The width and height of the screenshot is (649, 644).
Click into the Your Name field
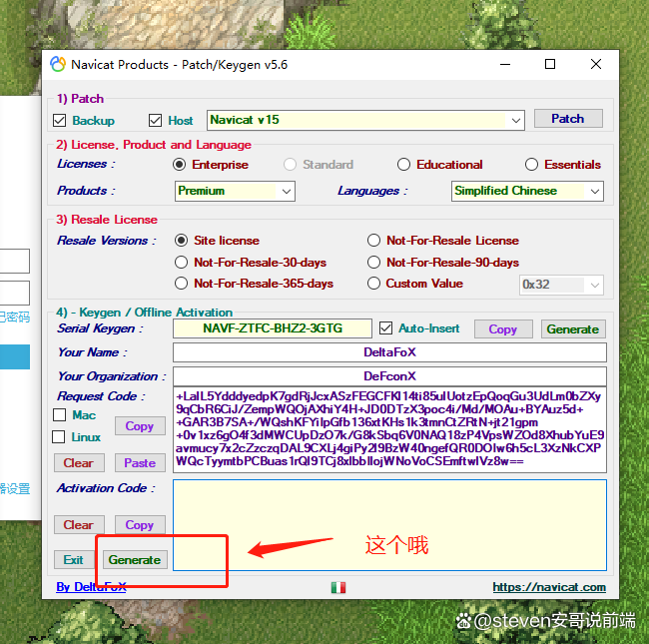[389, 352]
